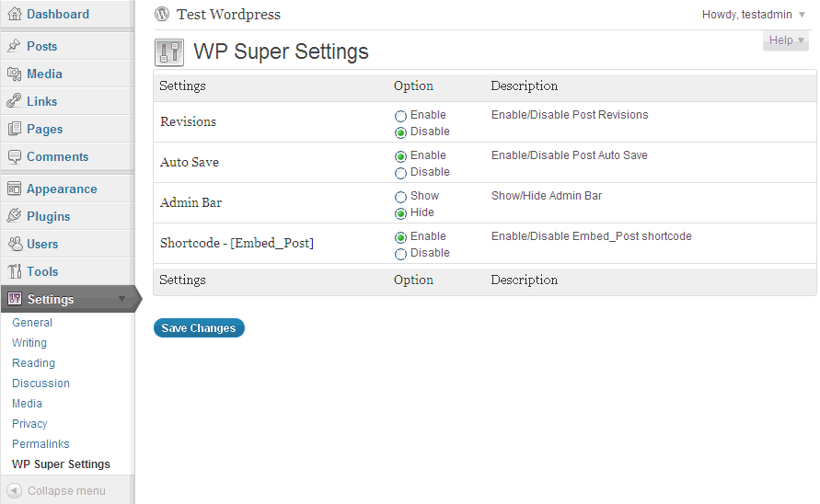Click the Collapse menu text
The height and width of the screenshot is (504, 820).
(x=66, y=491)
